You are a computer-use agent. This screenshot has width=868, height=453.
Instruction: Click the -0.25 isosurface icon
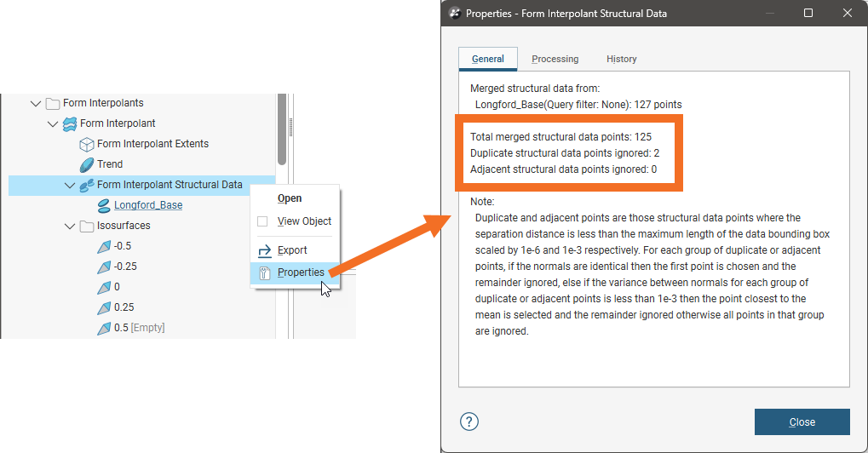coord(104,267)
